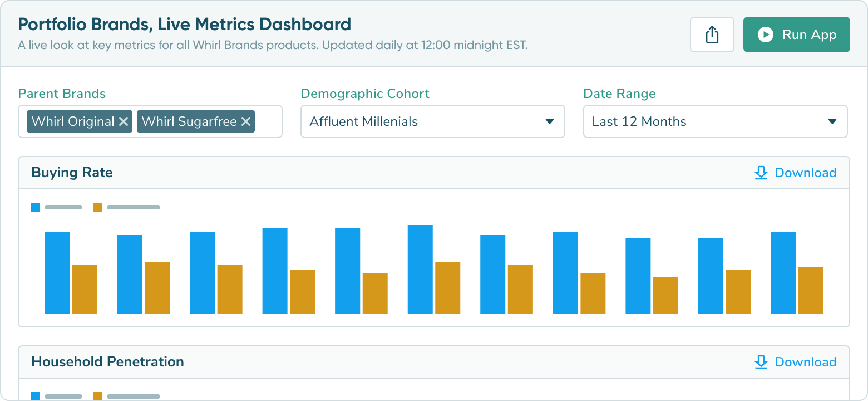868x401 pixels.
Task: Remove the Whirl Sugarfree filter tag
Action: [245, 121]
